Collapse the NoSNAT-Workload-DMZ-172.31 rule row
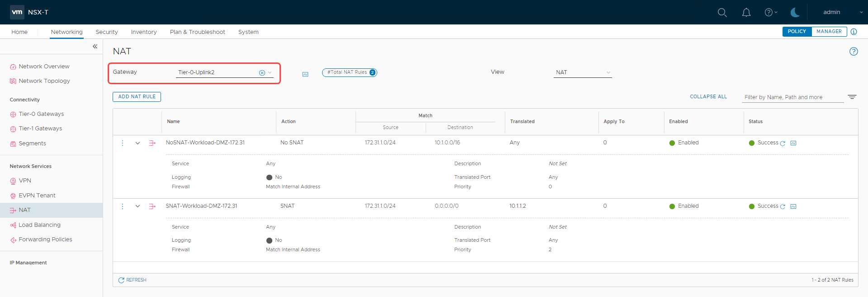Viewport: 868px width, 297px height. click(138, 143)
